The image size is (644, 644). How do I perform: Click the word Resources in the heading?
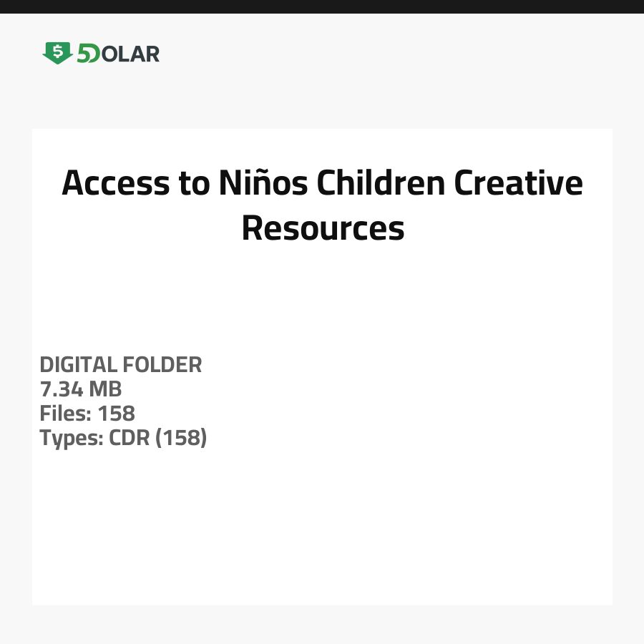pos(323,228)
